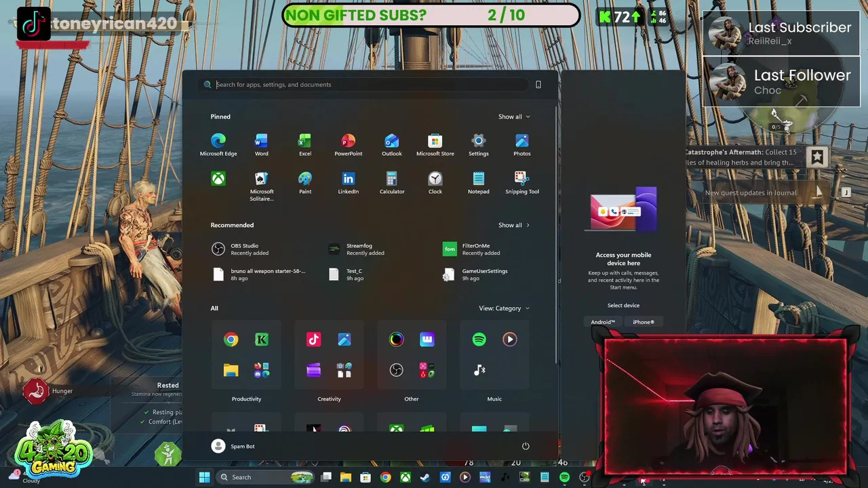Image resolution: width=868 pixels, height=488 pixels.
Task: Choose Android device option
Action: 603,322
